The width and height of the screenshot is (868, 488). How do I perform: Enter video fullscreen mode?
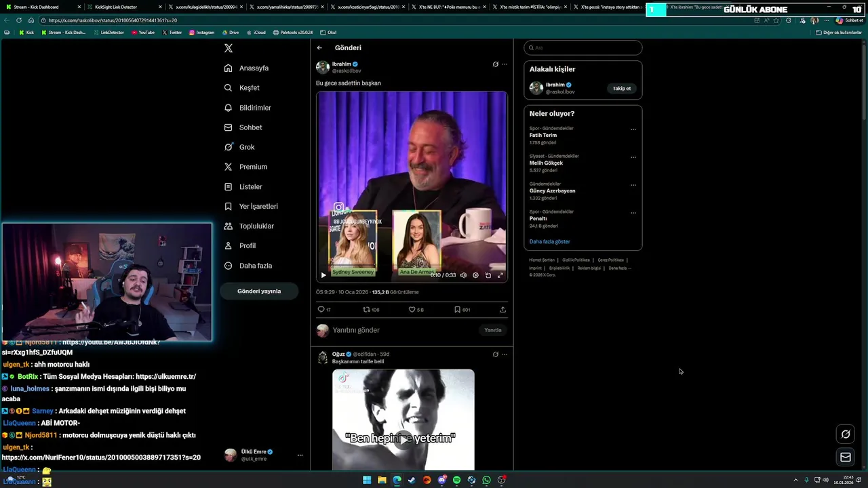500,275
